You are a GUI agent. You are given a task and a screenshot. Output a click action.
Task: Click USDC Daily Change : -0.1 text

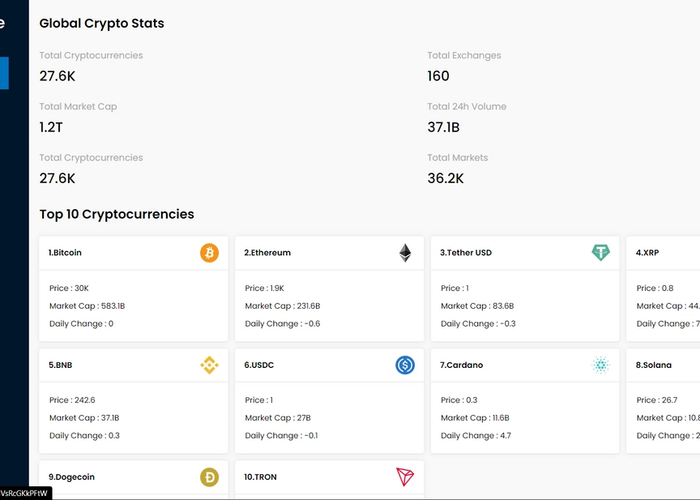pos(281,436)
